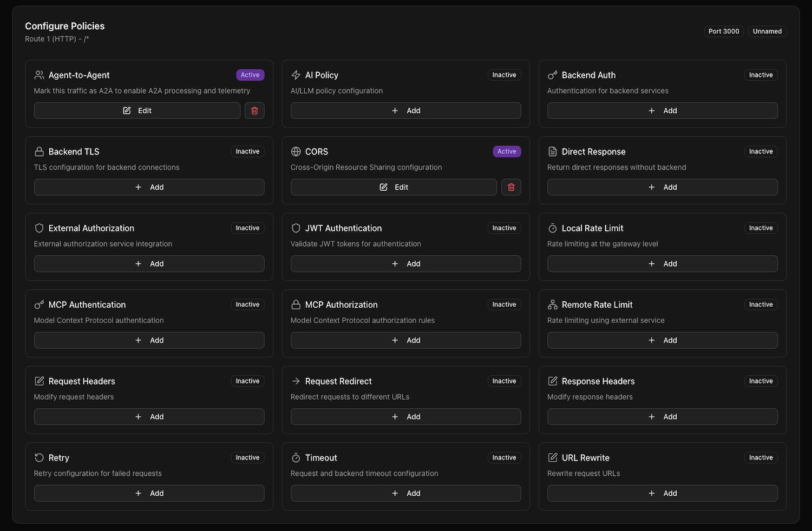Click the AI Policy lightning bolt icon
The height and width of the screenshot is (531, 812).
click(x=296, y=75)
